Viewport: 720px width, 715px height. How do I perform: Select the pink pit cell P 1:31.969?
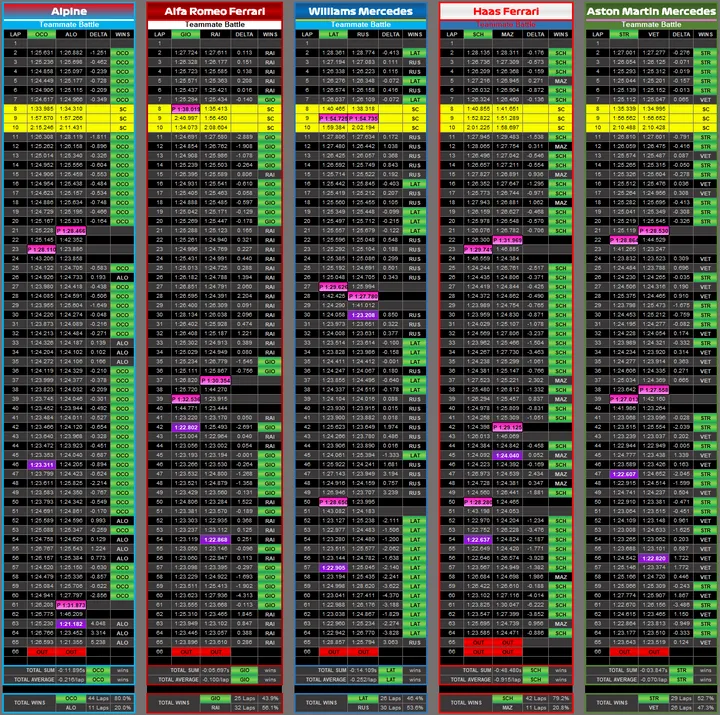pyautogui.click(x=507, y=240)
